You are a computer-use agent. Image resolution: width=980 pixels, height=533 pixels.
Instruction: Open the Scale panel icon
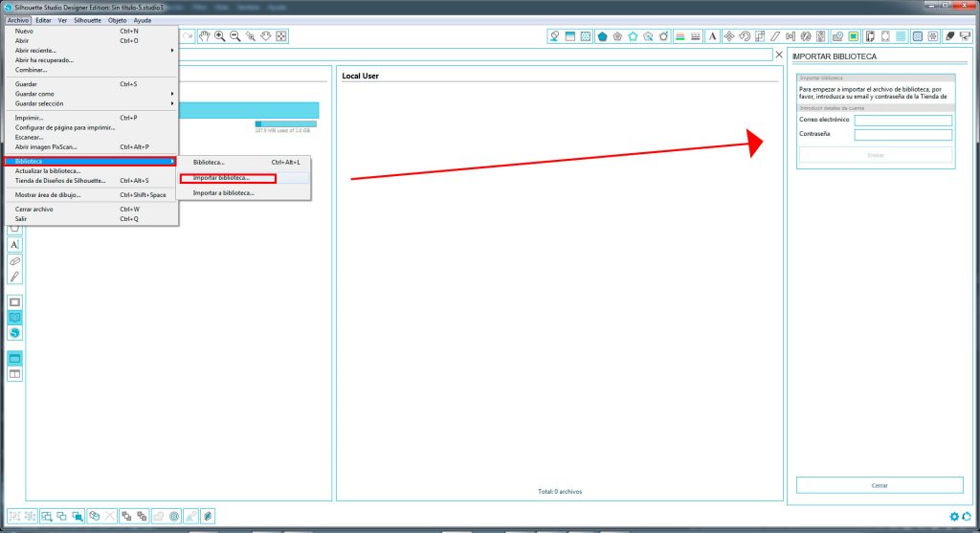(759, 36)
